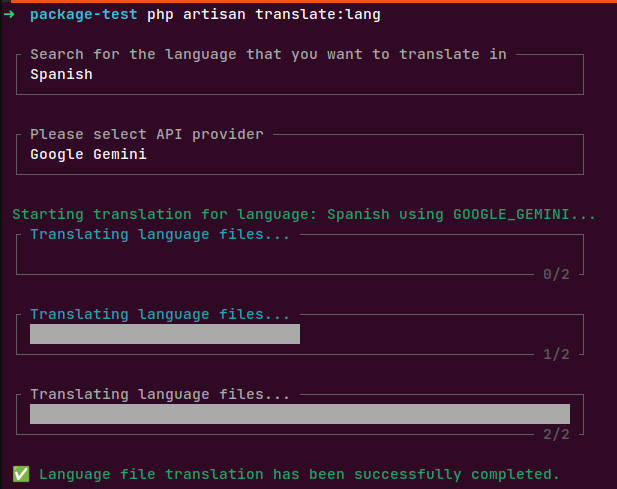Click the "0/2" progress counter
Viewport: 617px width, 489px height.
555,274
